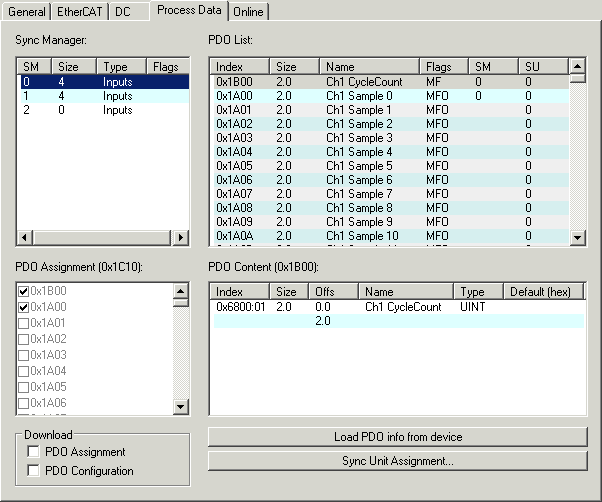Click the UINT type cell

[473, 307]
